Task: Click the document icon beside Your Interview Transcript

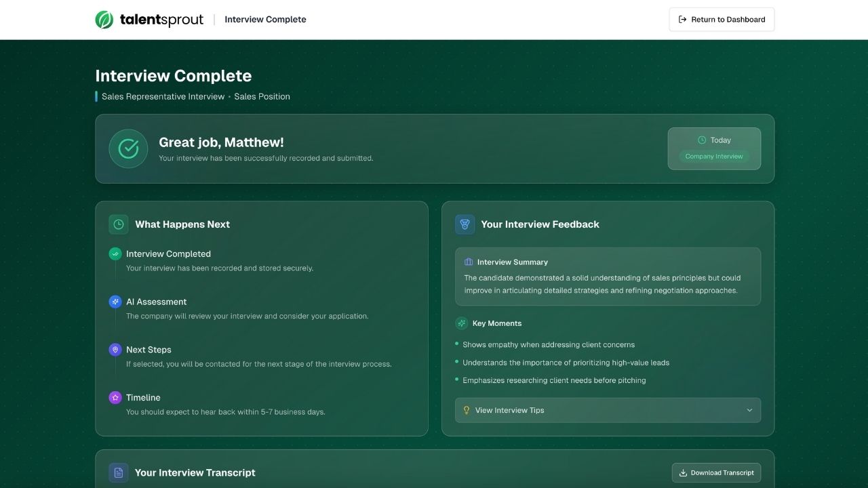Action: pos(119,472)
